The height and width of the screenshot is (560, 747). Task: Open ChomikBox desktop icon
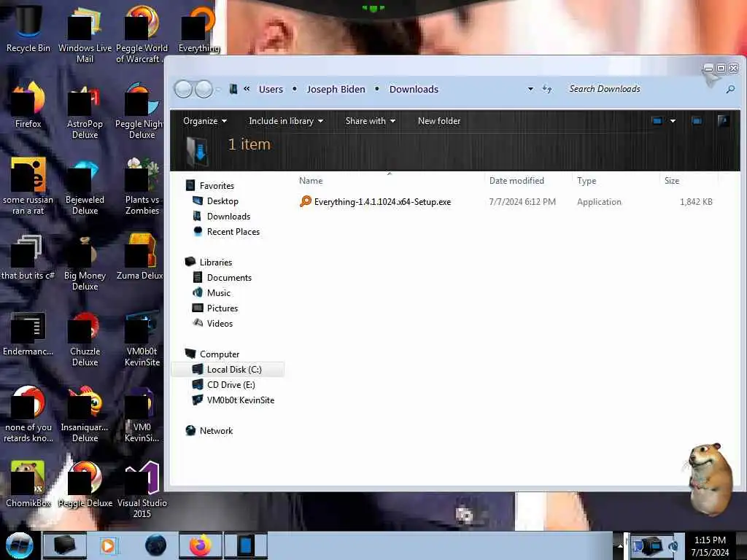28,484
